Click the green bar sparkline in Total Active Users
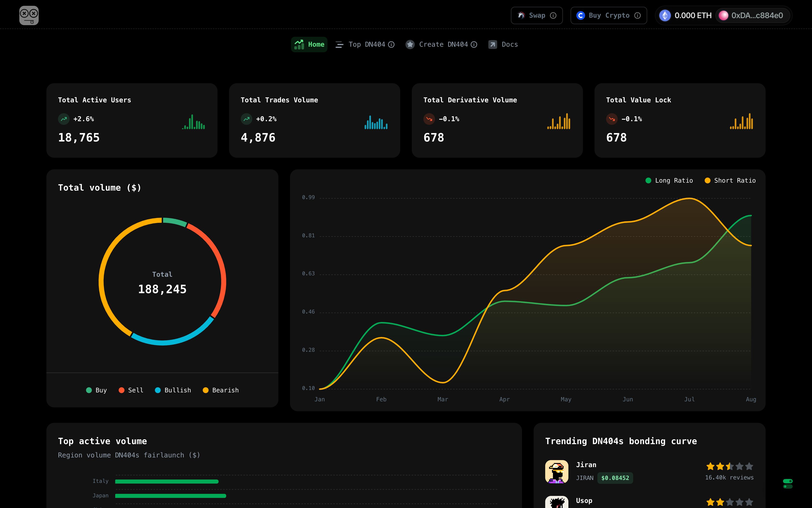Image resolution: width=812 pixels, height=508 pixels. coord(193,122)
